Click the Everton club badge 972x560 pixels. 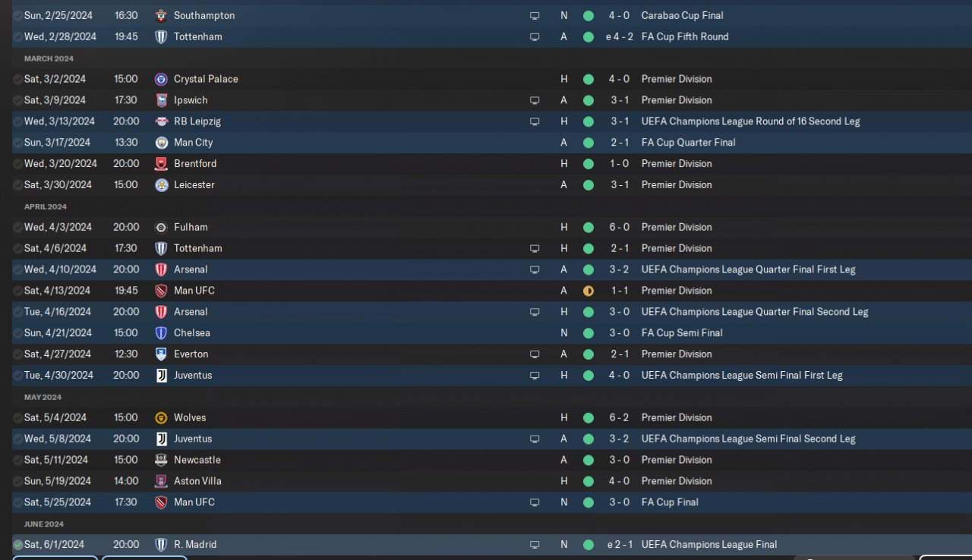coord(161,354)
